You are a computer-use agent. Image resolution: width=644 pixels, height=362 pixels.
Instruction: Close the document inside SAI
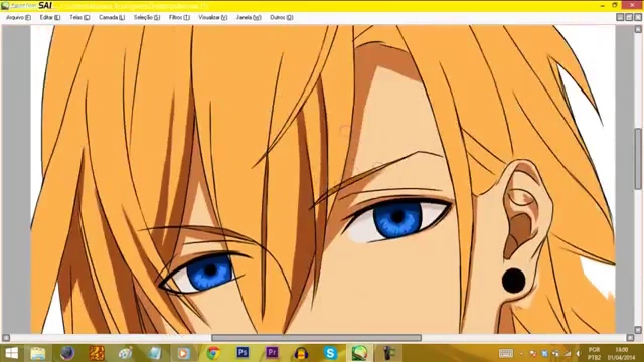pyautogui.click(x=637, y=17)
